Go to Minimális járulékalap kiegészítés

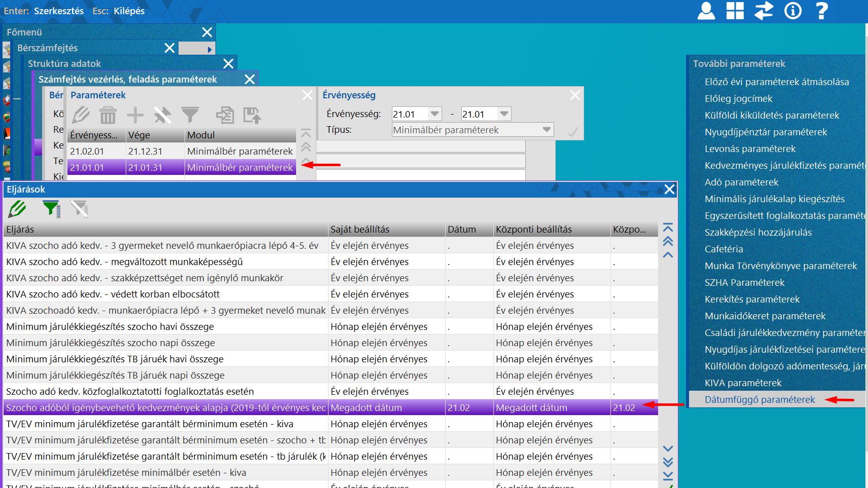coord(775,199)
